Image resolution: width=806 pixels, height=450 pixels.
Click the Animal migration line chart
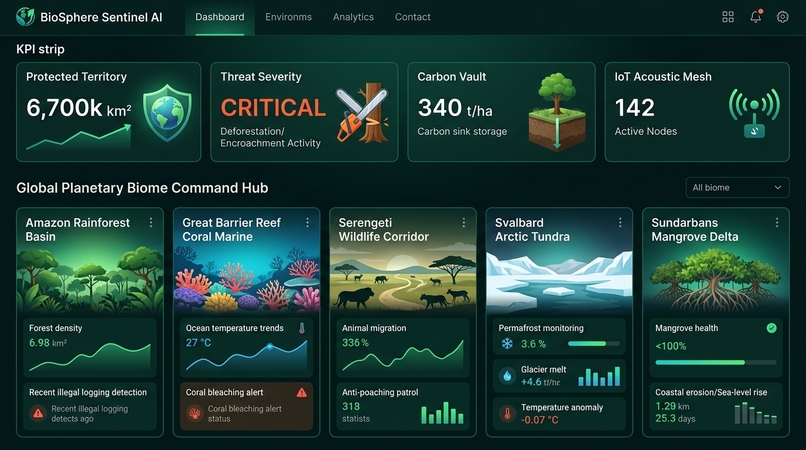tap(403, 356)
